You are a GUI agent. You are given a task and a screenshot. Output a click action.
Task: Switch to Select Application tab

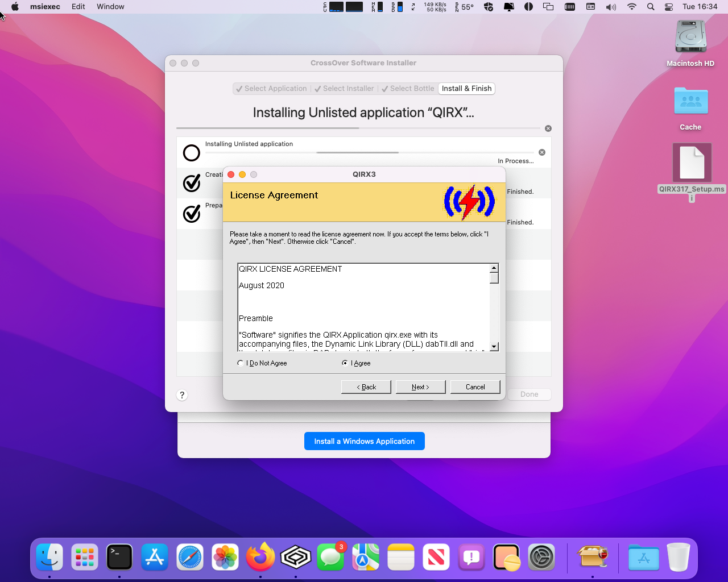click(x=271, y=89)
